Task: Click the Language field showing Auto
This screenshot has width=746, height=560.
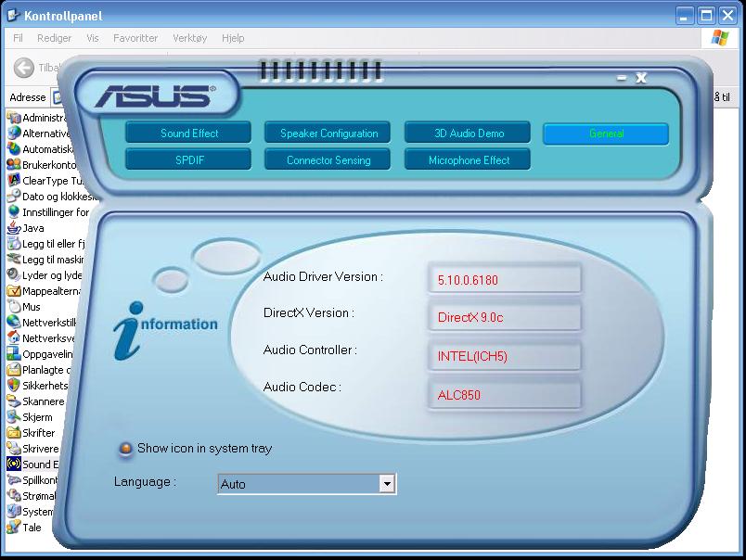Action: click(306, 484)
